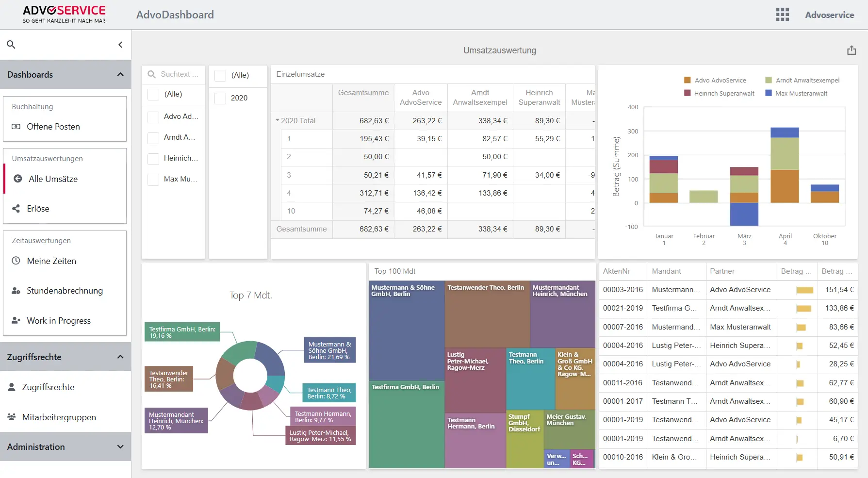This screenshot has height=478, width=868.
Task: Click the Suchtext search input field
Action: pos(180,74)
